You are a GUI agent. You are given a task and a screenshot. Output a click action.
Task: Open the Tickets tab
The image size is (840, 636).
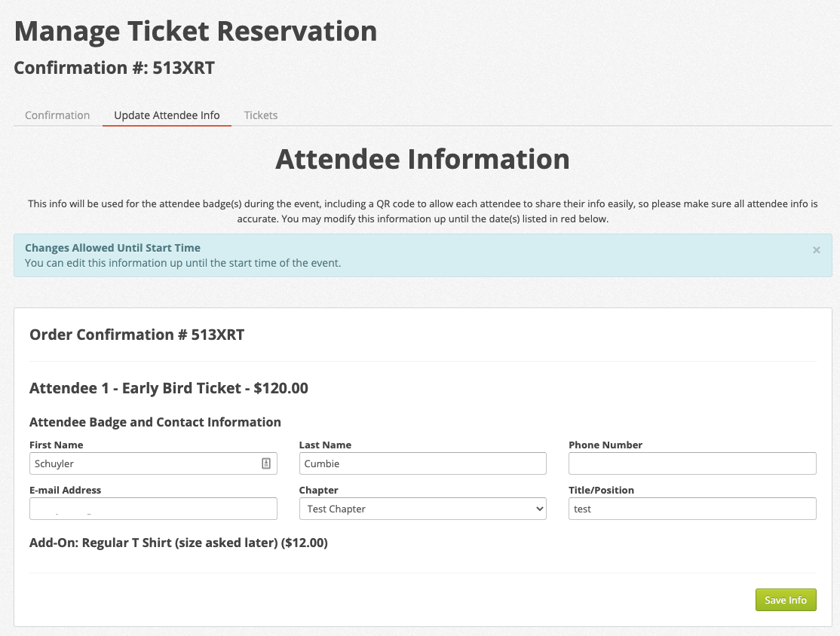point(261,115)
